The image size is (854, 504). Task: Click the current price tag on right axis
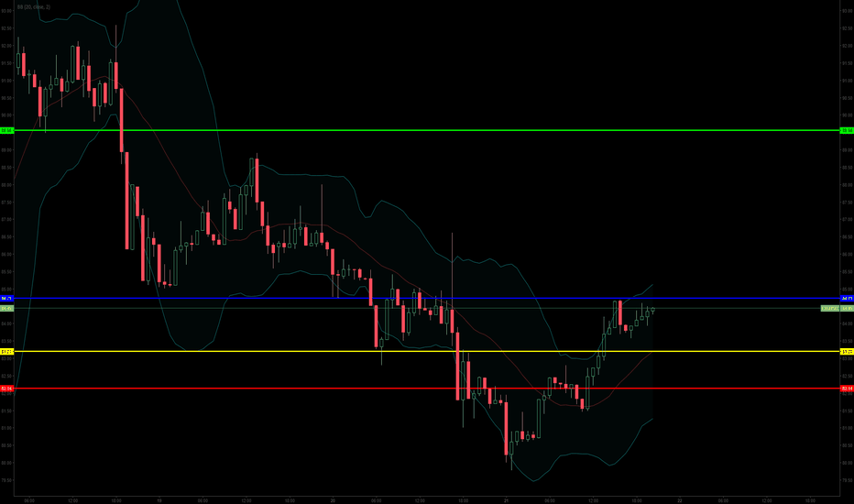tap(847, 309)
